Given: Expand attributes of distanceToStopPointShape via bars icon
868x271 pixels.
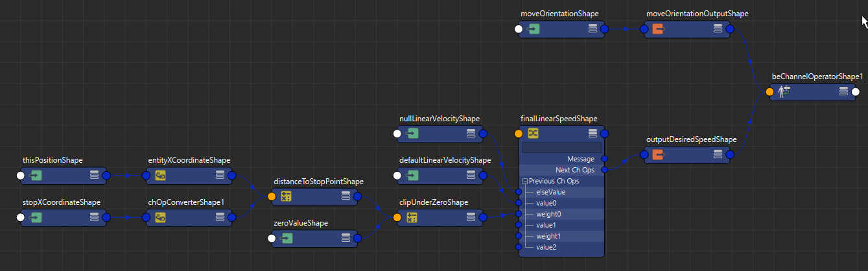Looking at the screenshot, I should (x=346, y=196).
